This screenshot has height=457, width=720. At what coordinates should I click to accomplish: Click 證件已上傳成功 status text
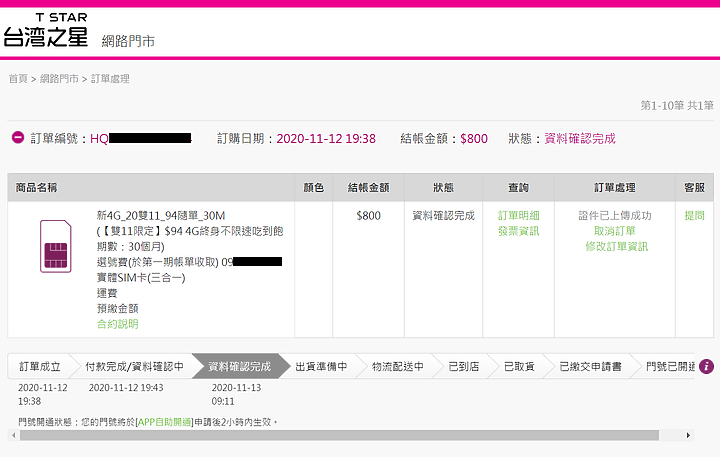point(614,215)
